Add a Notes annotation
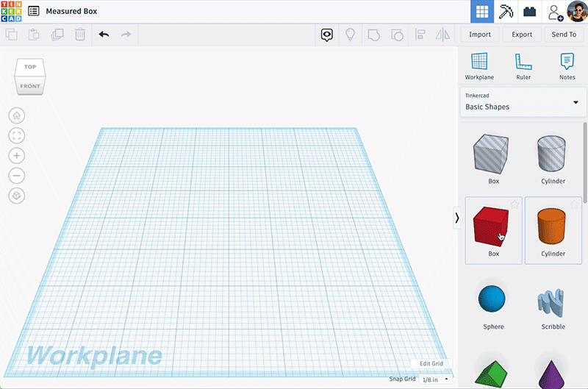The image size is (588, 389). 567,66
